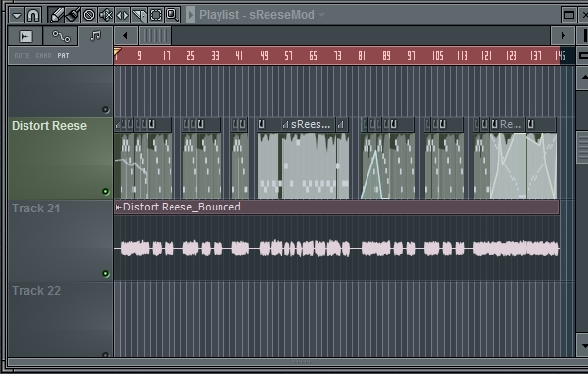Toggle Track 21 mute LED
Viewport: 588px width, 374px height.
click(x=106, y=273)
